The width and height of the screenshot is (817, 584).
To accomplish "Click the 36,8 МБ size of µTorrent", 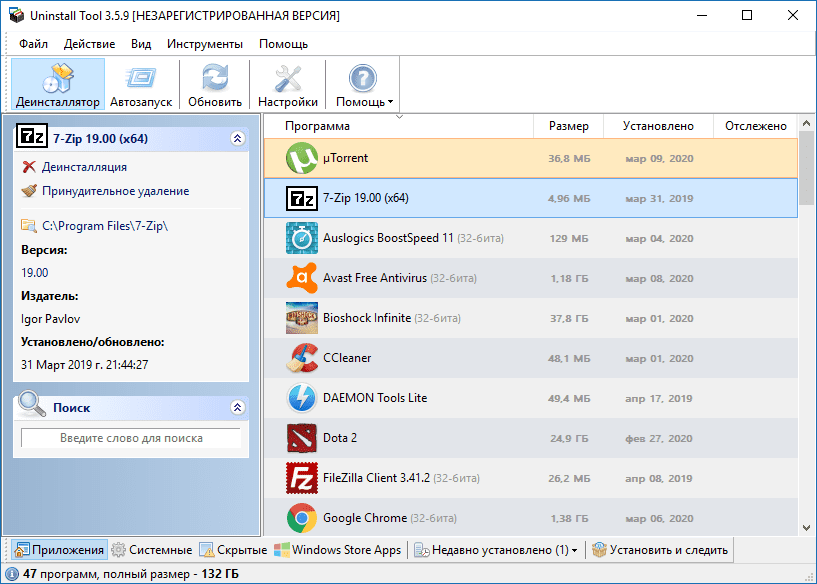I will (569, 159).
